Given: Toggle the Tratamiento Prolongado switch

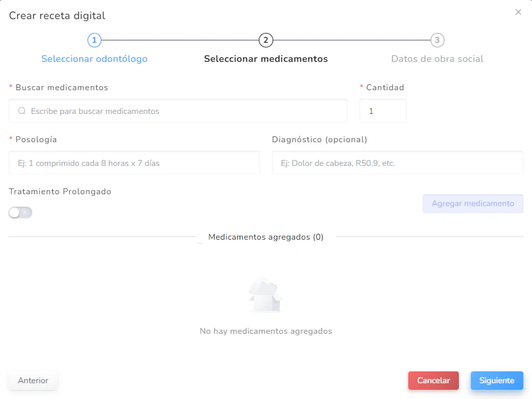Looking at the screenshot, I should click(20, 213).
